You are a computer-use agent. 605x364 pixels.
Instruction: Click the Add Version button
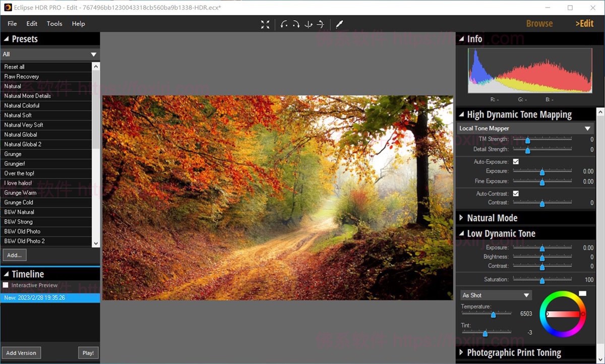21,352
